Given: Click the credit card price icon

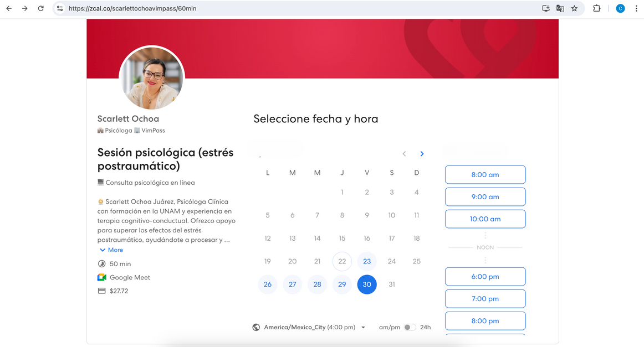Looking at the screenshot, I should point(101,291).
